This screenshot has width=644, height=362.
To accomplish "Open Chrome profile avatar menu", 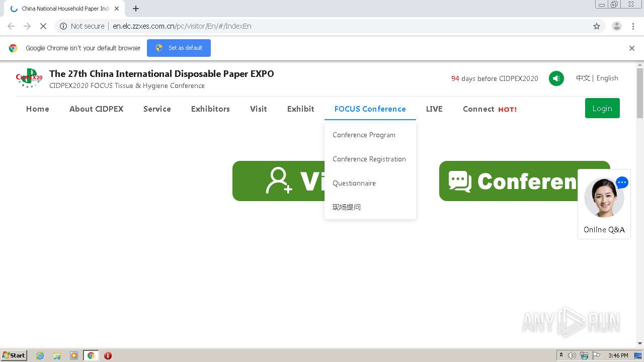I will [x=616, y=26].
